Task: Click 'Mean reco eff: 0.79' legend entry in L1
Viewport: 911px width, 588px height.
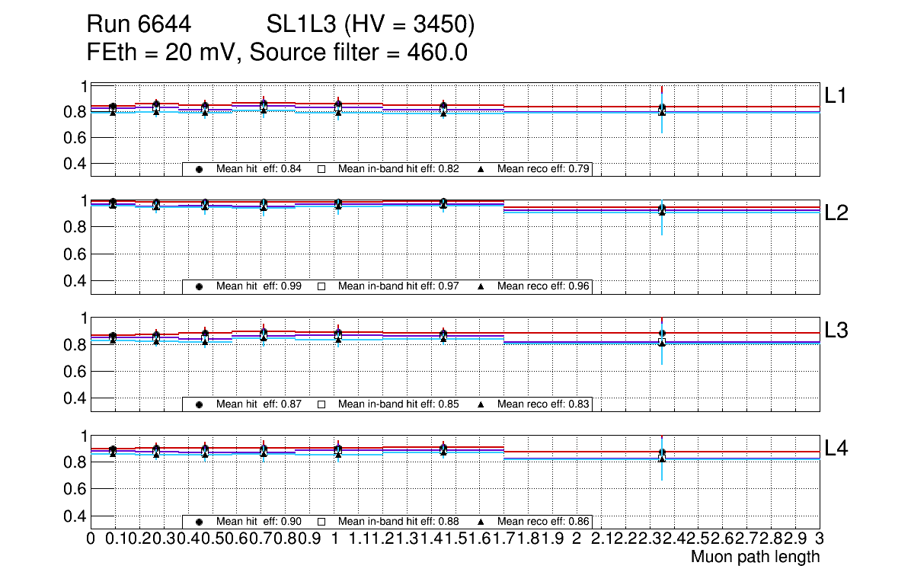Action: [544, 169]
